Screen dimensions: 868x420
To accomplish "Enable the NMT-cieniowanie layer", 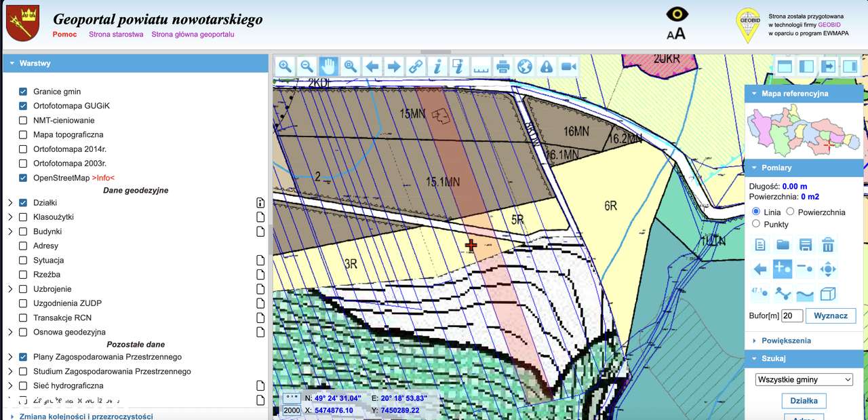I will (23, 120).
